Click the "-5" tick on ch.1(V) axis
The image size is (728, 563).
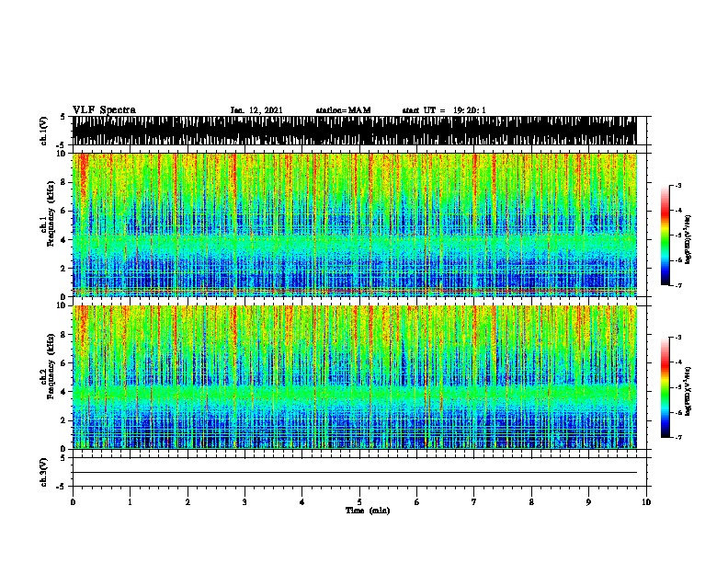[62, 145]
